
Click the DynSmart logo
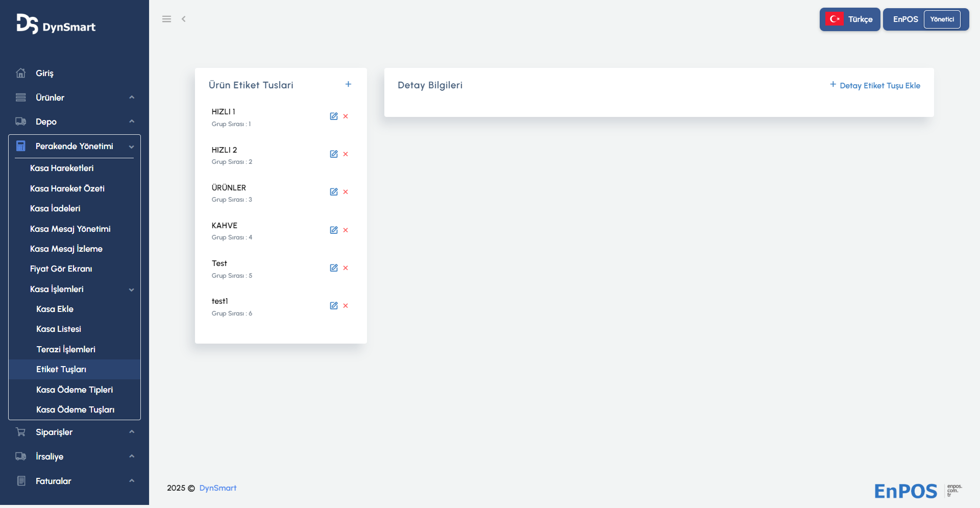coord(56,25)
